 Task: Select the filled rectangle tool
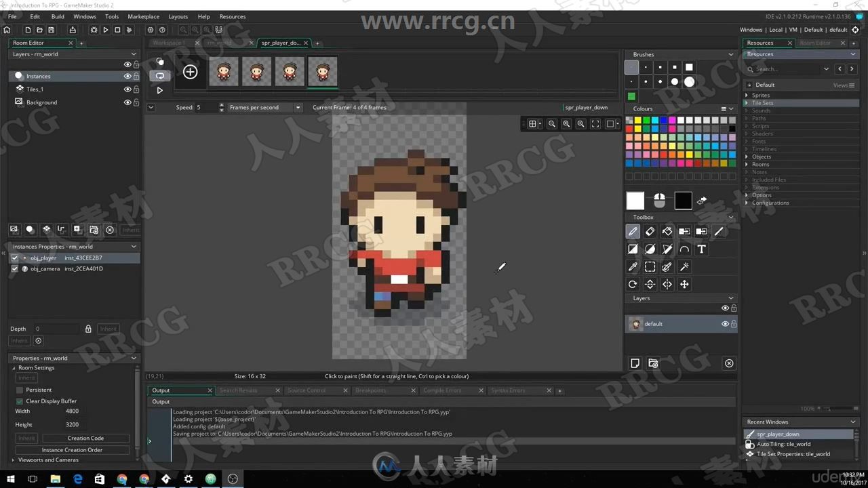pos(633,249)
